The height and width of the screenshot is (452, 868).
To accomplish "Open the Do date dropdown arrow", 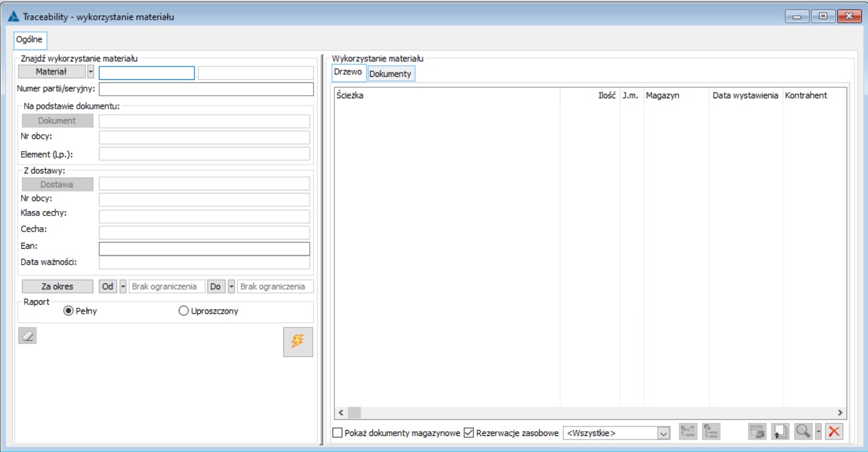I will pos(232,286).
